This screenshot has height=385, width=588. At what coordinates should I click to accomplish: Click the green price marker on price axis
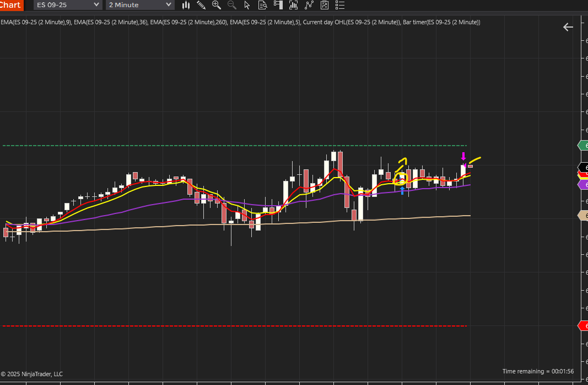tap(583, 146)
